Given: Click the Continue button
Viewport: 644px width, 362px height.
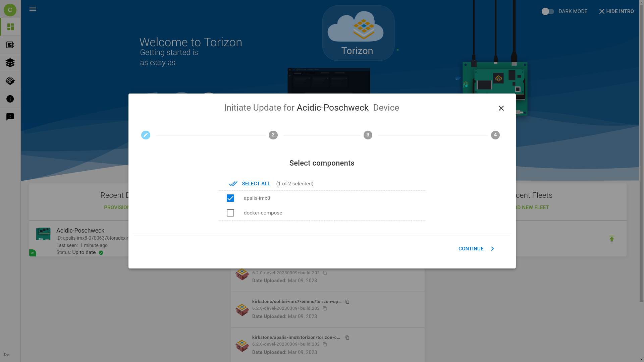Looking at the screenshot, I should (476, 249).
